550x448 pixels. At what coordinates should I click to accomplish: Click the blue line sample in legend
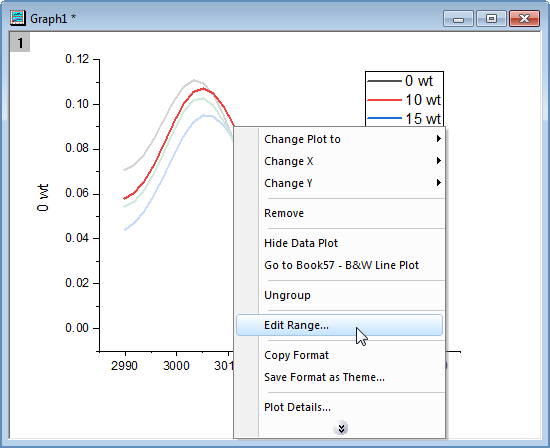click(384, 118)
